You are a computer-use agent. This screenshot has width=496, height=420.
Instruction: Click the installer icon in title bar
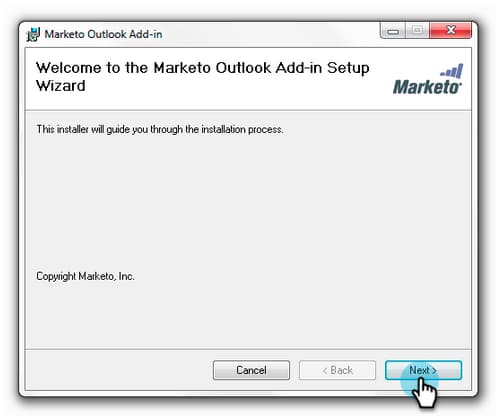tap(33, 34)
